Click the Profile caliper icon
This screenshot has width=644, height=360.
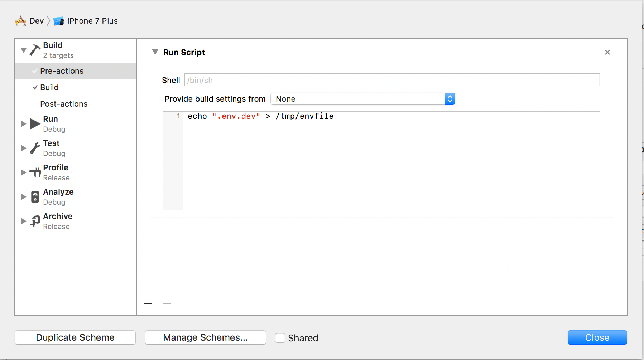[34, 172]
